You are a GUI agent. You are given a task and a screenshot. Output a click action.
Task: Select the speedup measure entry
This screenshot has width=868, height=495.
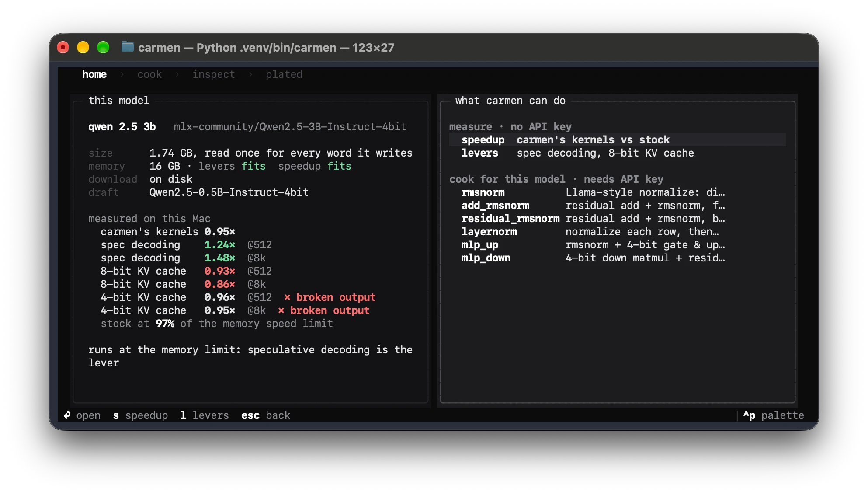(x=617, y=140)
